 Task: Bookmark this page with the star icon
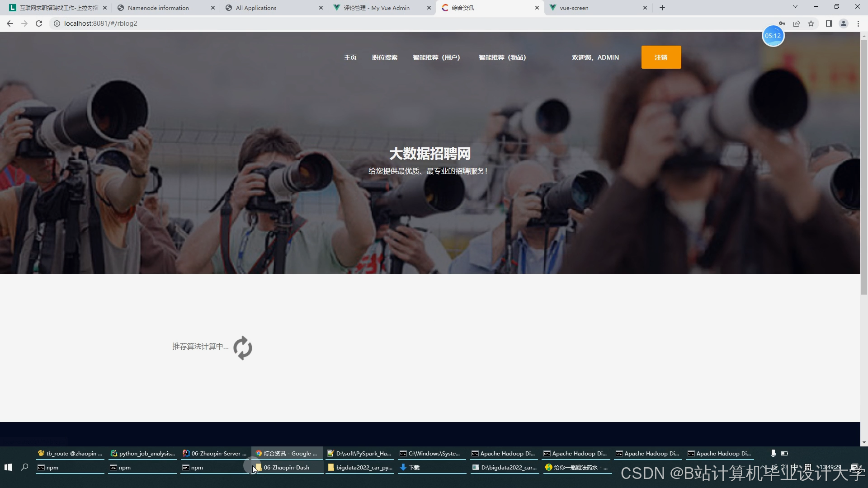coord(811,23)
